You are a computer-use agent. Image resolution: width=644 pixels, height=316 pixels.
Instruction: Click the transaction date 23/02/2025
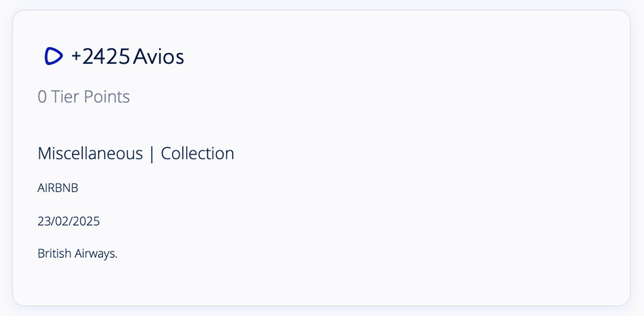pyautogui.click(x=69, y=221)
